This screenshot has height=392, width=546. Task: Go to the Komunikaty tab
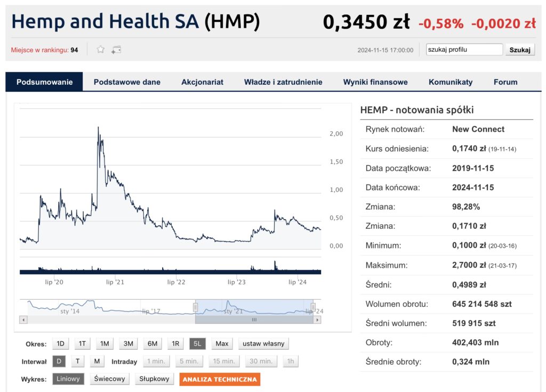pyautogui.click(x=451, y=82)
